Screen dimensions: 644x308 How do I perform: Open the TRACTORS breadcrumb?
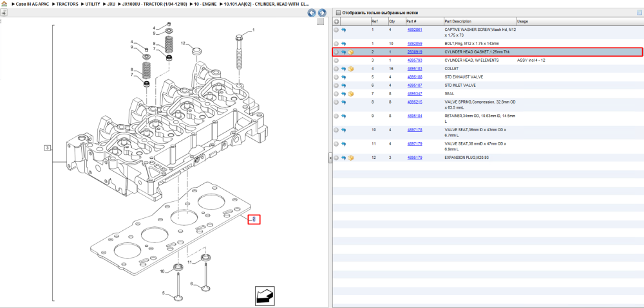coord(68,4)
